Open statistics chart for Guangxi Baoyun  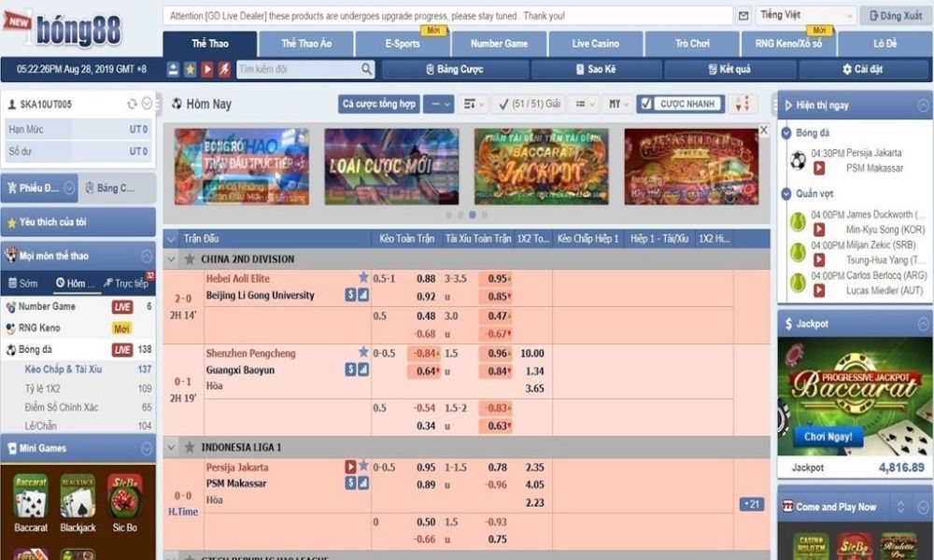click(362, 370)
